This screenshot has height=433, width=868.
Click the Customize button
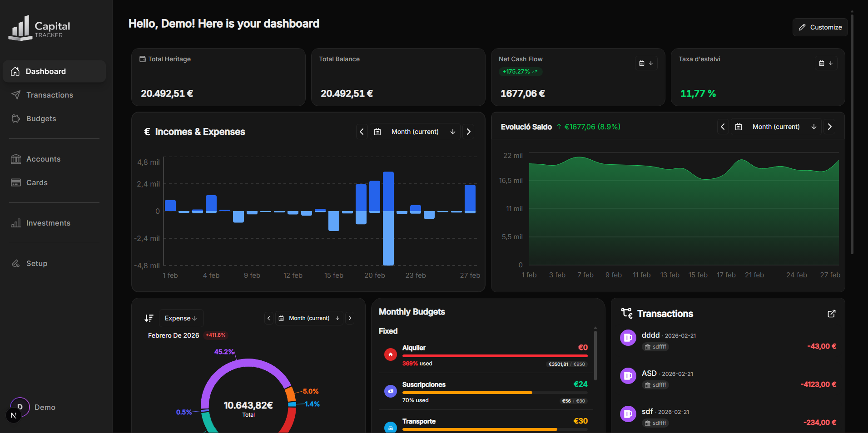820,27
